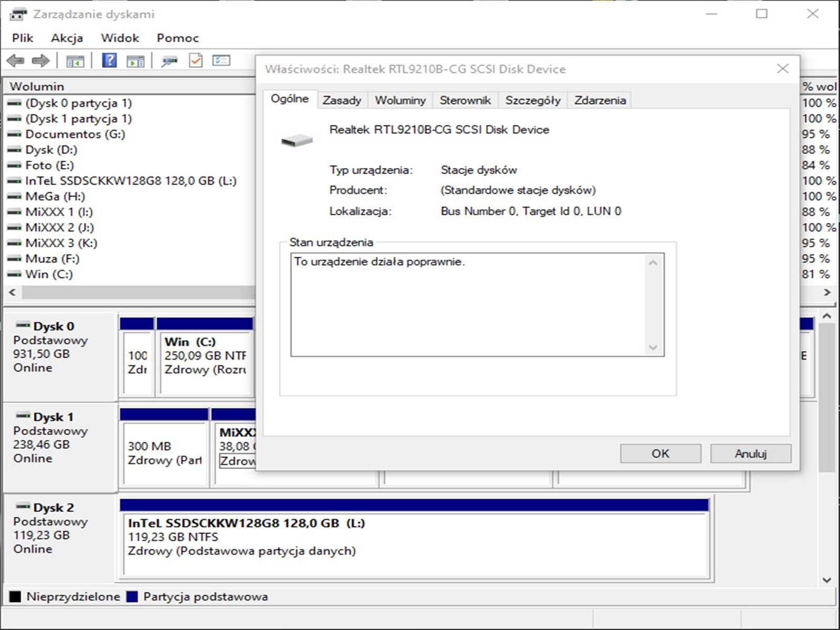Open the Akcja menu
This screenshot has height=630, width=840.
[x=67, y=38]
